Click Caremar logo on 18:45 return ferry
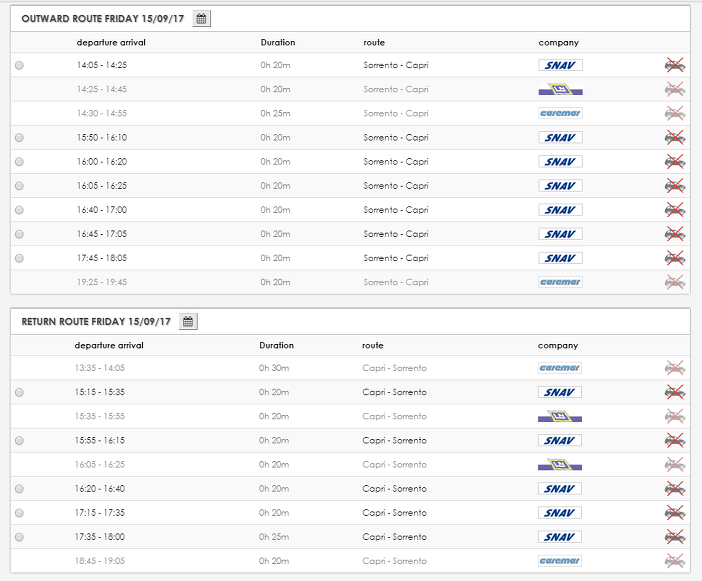The height and width of the screenshot is (581, 702). point(560,561)
